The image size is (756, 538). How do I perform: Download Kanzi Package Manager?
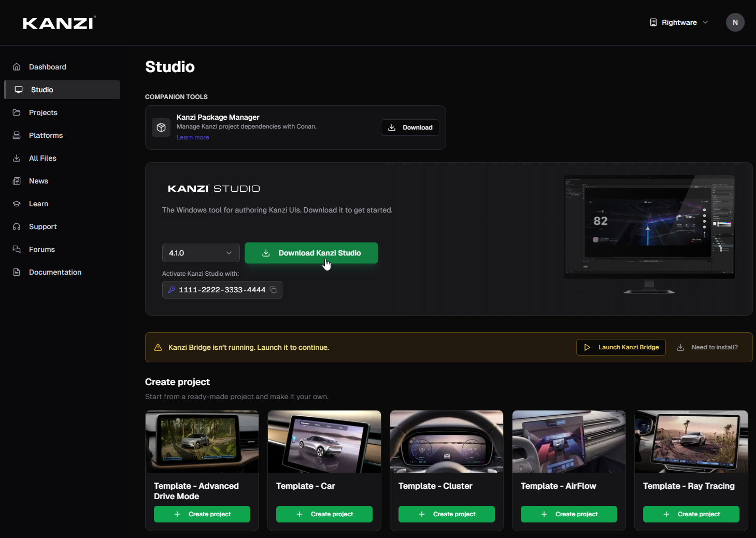point(410,128)
